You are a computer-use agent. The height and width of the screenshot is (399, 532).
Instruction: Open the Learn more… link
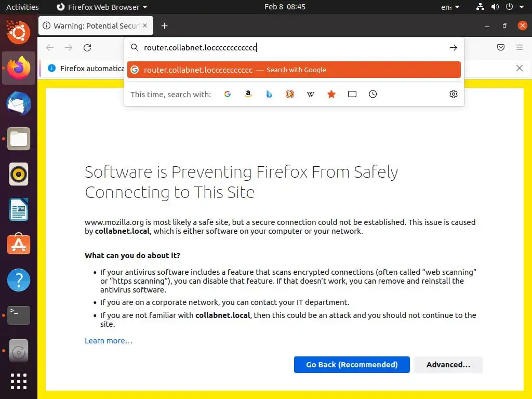[109, 341]
